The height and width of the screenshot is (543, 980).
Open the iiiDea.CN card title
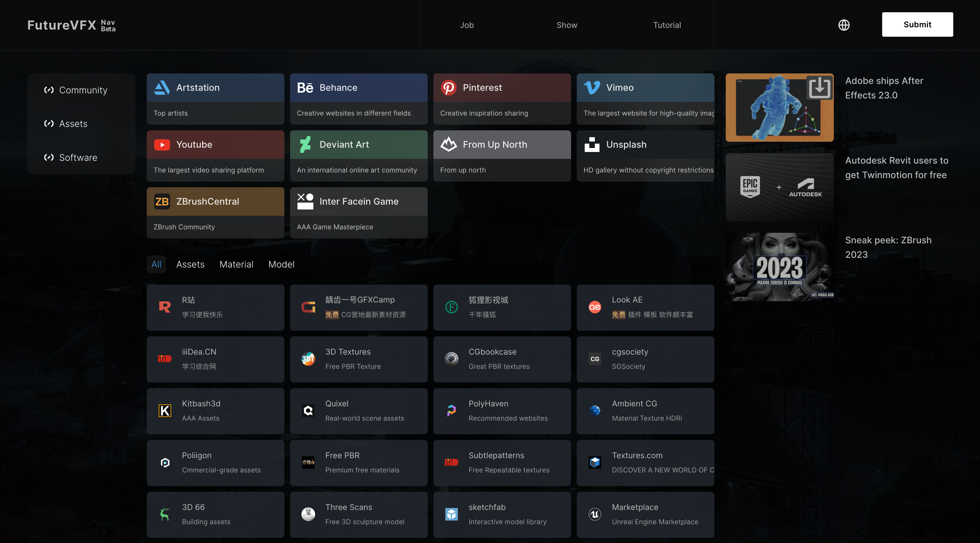point(199,352)
